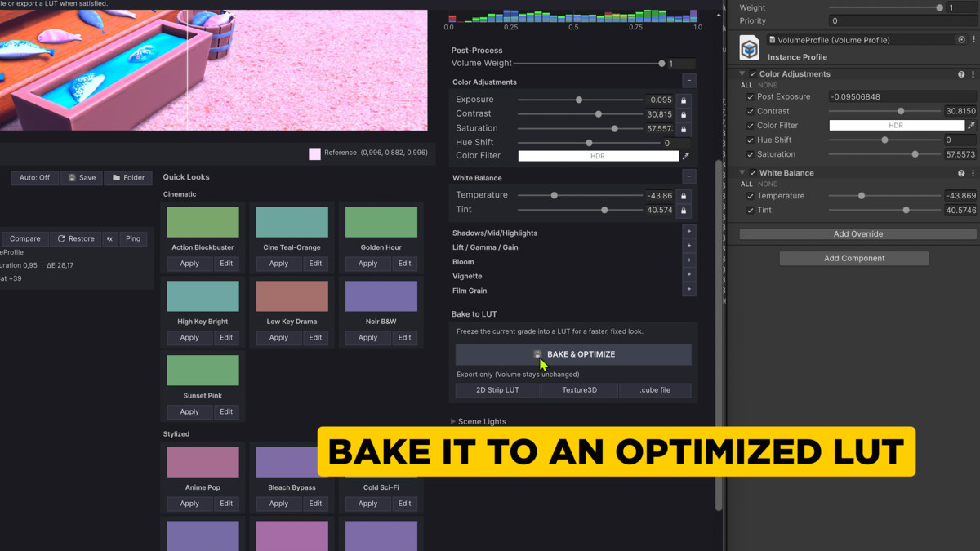Expand the Film Grain section

(689, 290)
